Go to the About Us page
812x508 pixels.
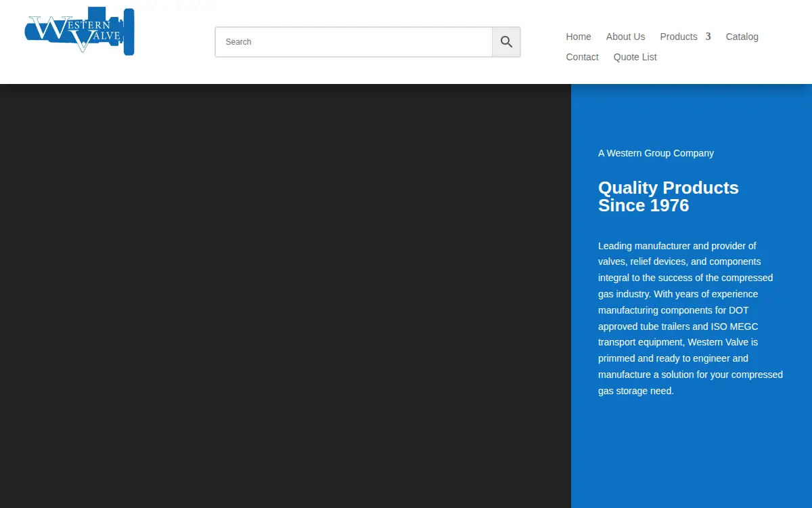click(x=625, y=37)
